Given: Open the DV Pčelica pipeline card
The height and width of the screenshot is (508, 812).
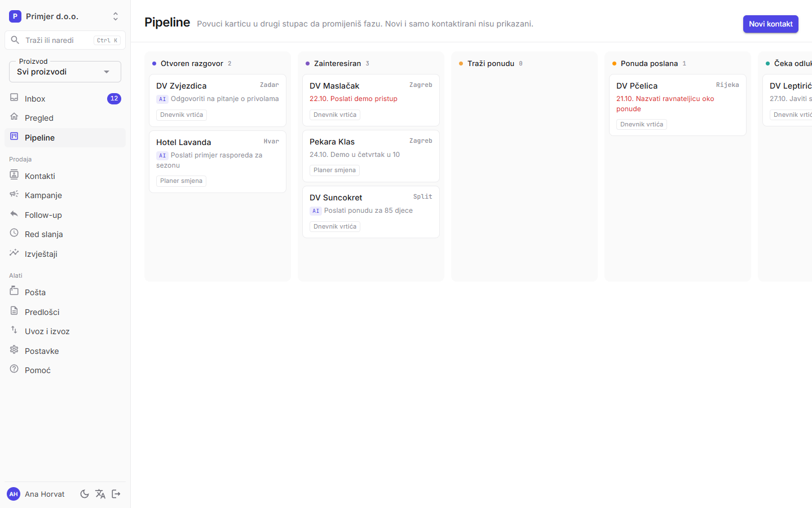Looking at the screenshot, I should [x=678, y=105].
